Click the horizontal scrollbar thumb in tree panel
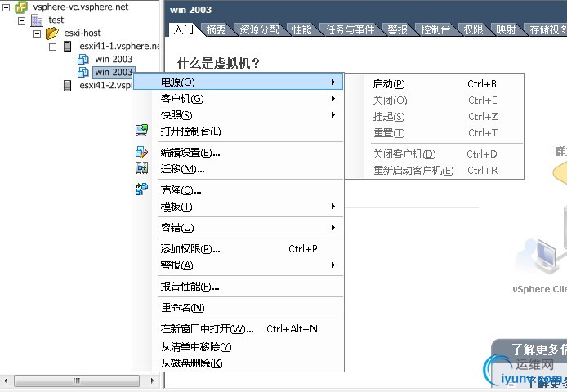This screenshot has width=567, height=392. point(76,381)
